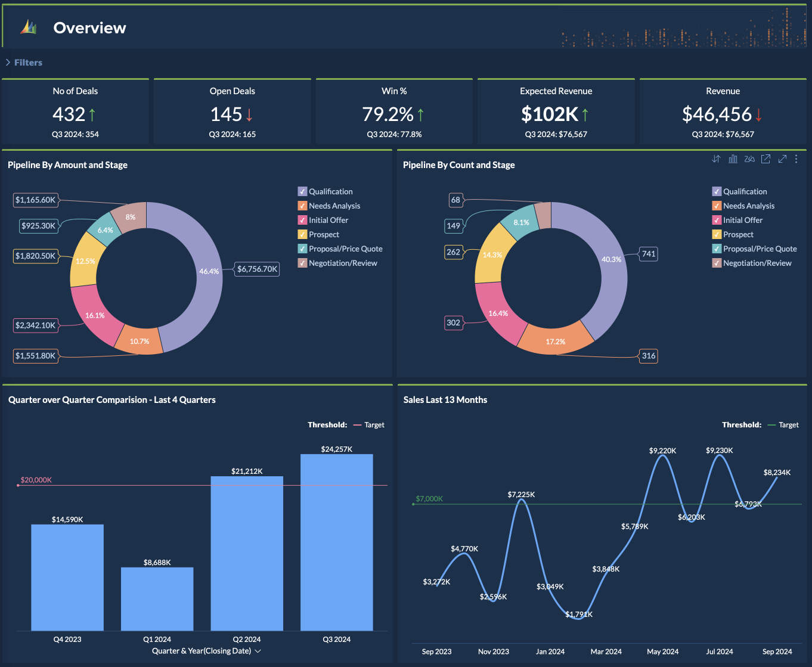Click the red down arrow beside Revenue value
The width and height of the screenshot is (812, 667).
pyautogui.click(x=758, y=114)
